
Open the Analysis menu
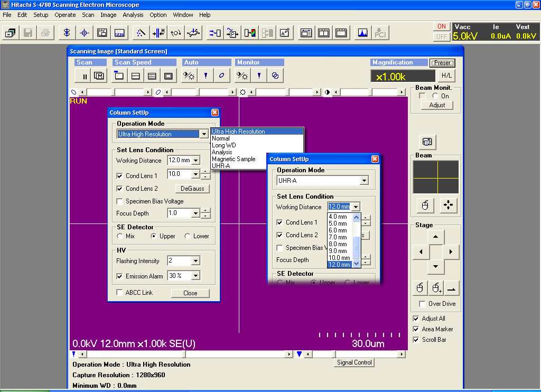(x=133, y=15)
